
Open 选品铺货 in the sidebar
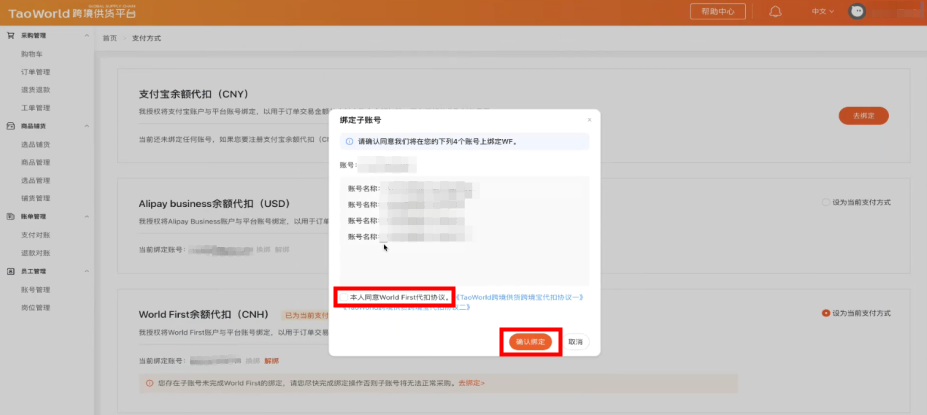(x=35, y=144)
